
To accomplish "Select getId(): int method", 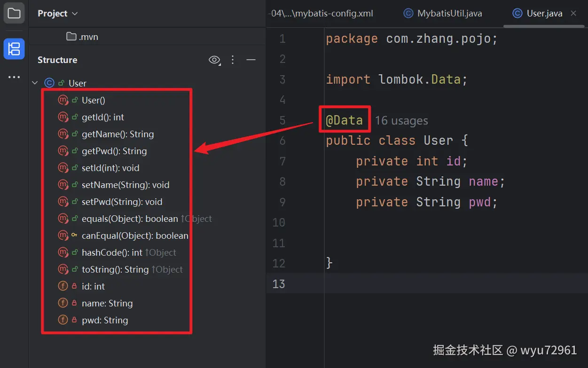I will click(103, 117).
